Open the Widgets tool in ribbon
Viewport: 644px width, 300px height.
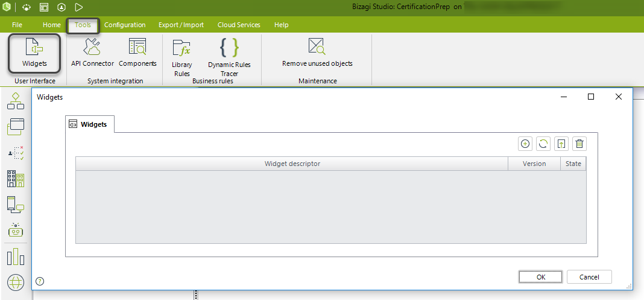[34, 54]
